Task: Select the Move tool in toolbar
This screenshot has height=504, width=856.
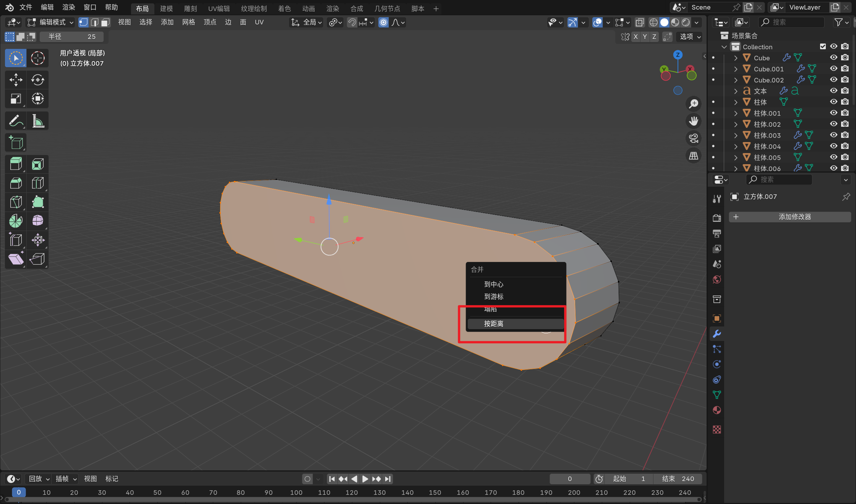Action: tap(16, 80)
